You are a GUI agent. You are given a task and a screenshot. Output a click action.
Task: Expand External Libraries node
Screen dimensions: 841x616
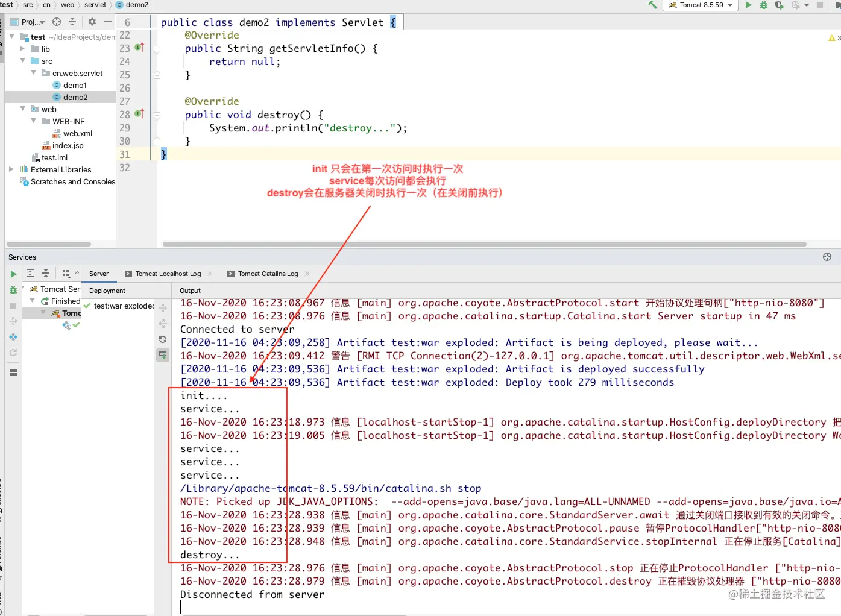click(11, 169)
